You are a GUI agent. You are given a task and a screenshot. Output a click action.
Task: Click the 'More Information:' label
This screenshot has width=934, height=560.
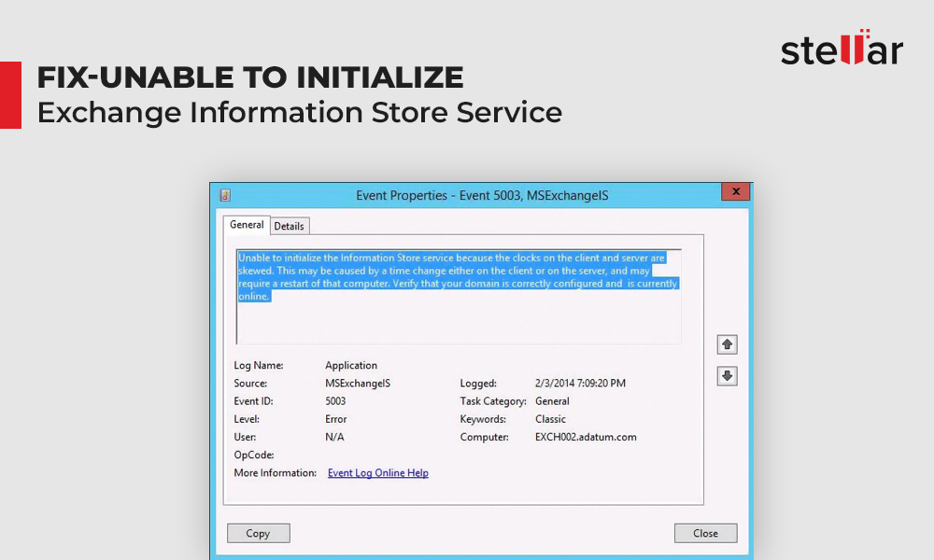pos(276,473)
